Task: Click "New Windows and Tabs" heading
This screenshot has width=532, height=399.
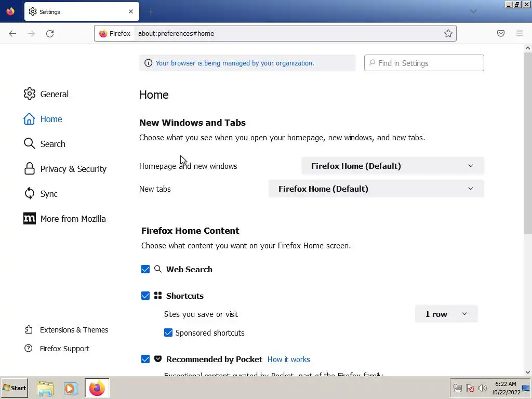Action: click(192, 123)
